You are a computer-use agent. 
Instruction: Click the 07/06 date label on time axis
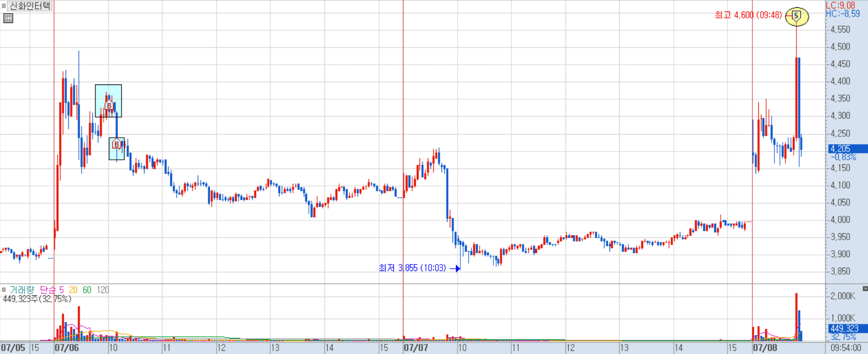click(67, 348)
